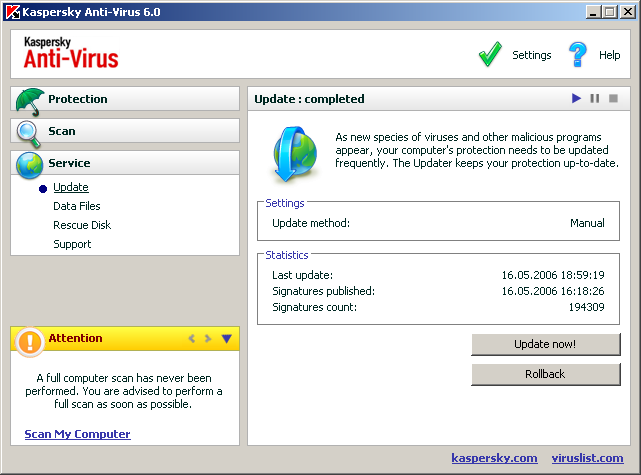Click the blue question mark Help icon
The image size is (641, 475).
click(x=578, y=54)
